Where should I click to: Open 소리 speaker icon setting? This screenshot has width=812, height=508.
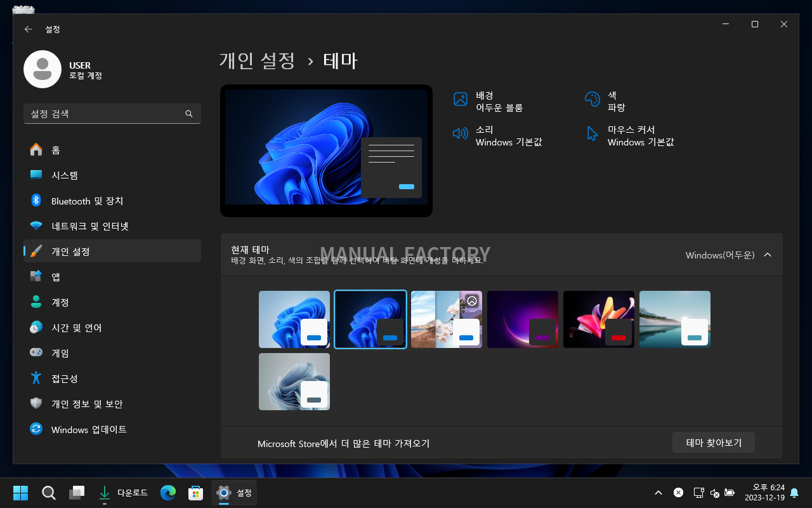[x=461, y=133]
